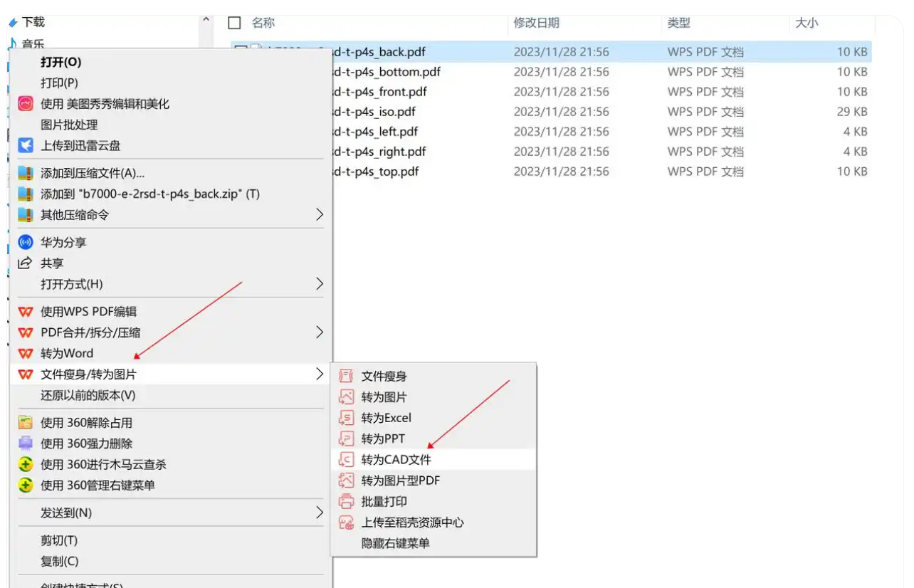Expand the 打开方式(H) submenu arrow
The image size is (914, 588).
click(320, 284)
